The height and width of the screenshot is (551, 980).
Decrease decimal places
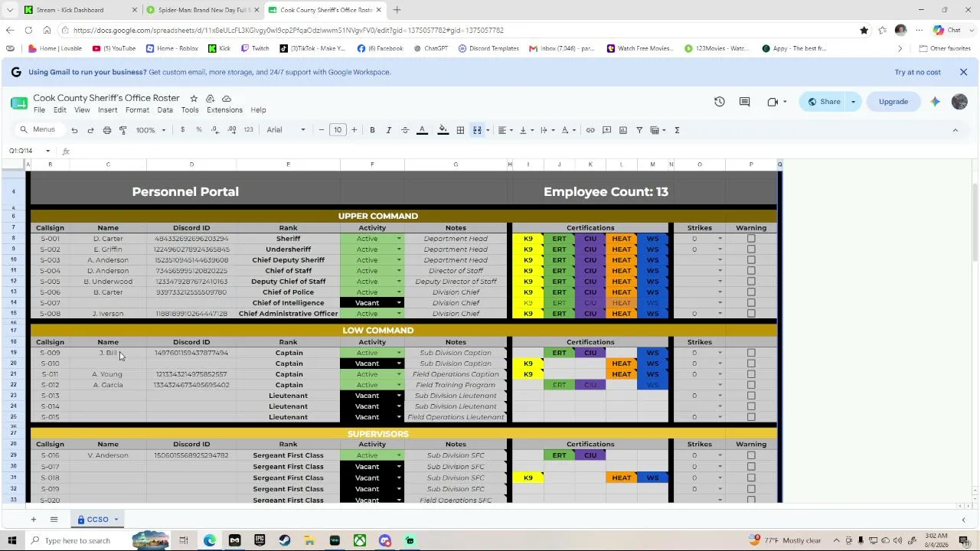coord(215,130)
